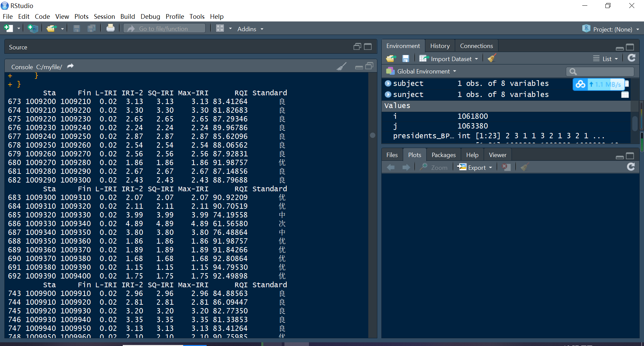Click the Create a Project icon
Viewport: 644px width, 346px height.
click(33, 29)
